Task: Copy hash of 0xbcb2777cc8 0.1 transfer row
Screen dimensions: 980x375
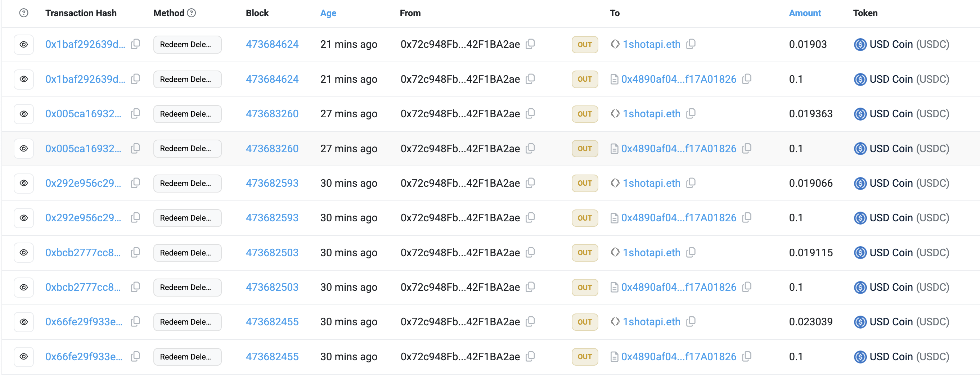Action: (x=135, y=287)
